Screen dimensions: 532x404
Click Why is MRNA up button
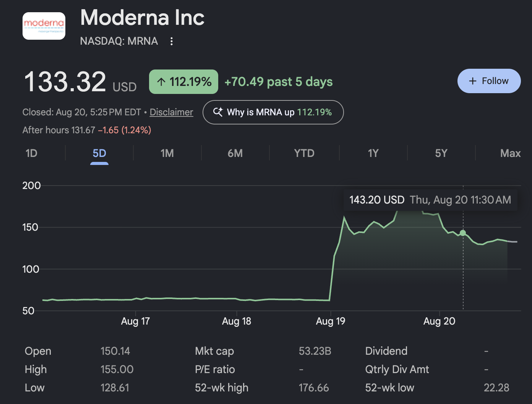click(x=273, y=112)
